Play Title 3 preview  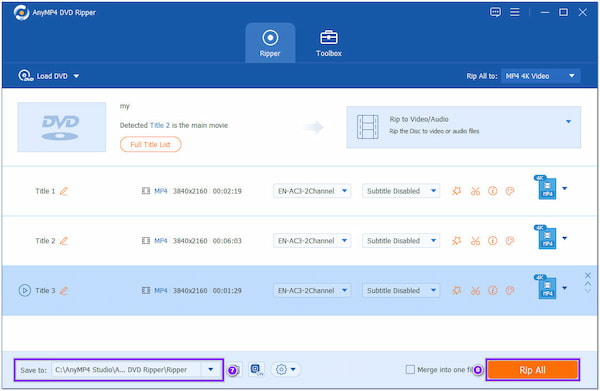(x=24, y=290)
